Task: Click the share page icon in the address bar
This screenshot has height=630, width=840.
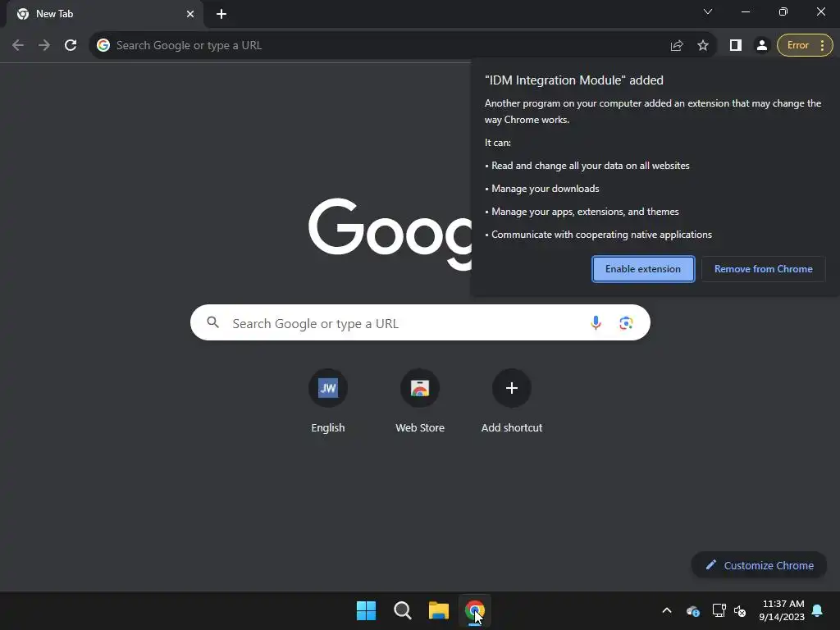Action: tap(677, 46)
